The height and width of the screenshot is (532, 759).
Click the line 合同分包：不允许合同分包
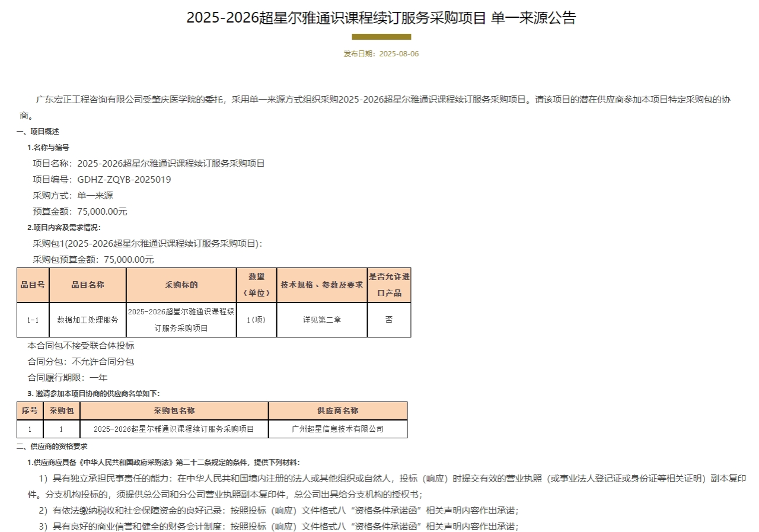tap(81, 361)
